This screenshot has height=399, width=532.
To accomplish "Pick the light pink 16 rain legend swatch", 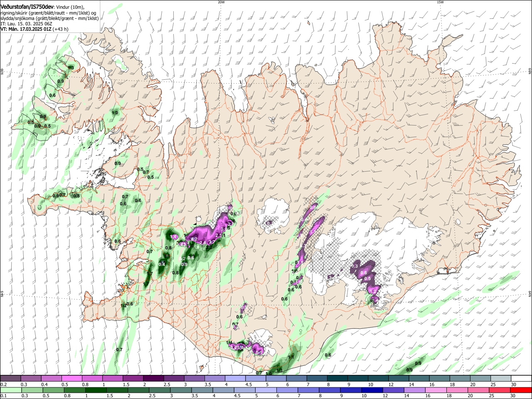I will click(x=436, y=390).
